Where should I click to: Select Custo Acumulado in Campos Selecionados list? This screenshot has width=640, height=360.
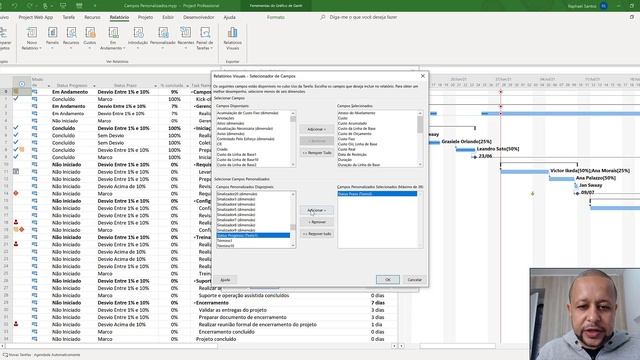352,123
